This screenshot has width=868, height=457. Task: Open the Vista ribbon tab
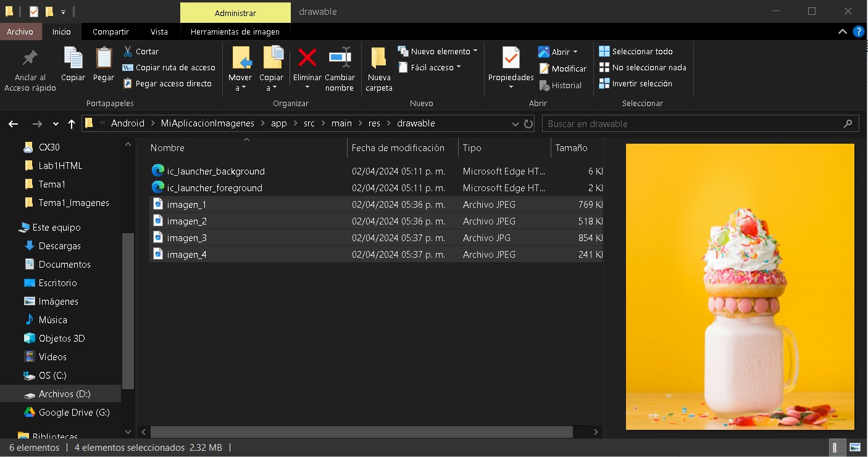coord(159,31)
